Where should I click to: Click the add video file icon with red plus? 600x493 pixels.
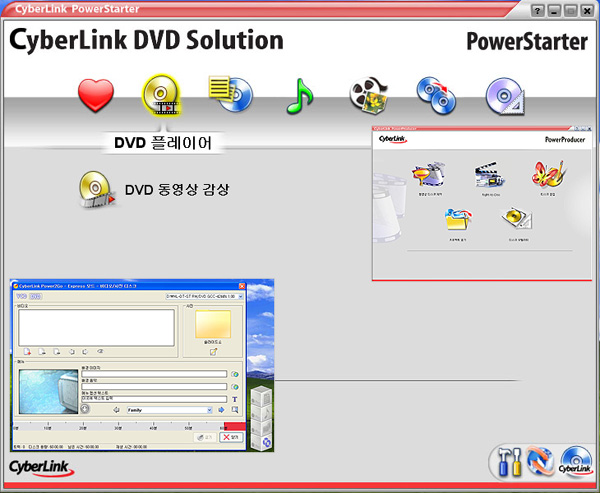(x=28, y=352)
